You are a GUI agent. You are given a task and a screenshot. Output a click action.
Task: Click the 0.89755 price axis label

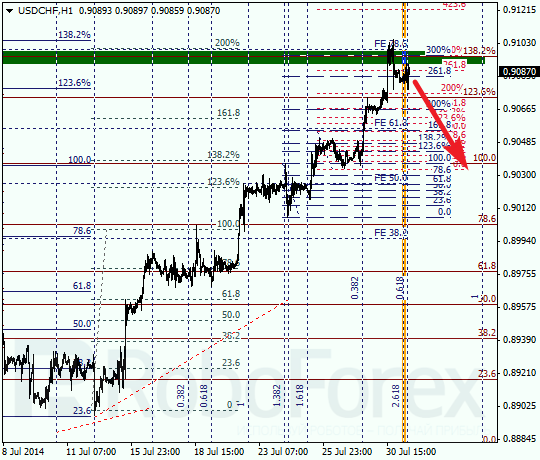(x=519, y=274)
